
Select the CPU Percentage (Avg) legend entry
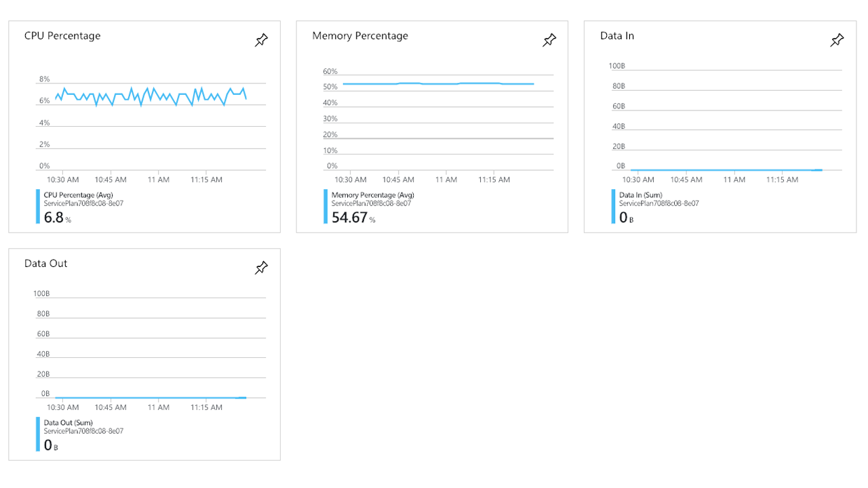79,195
